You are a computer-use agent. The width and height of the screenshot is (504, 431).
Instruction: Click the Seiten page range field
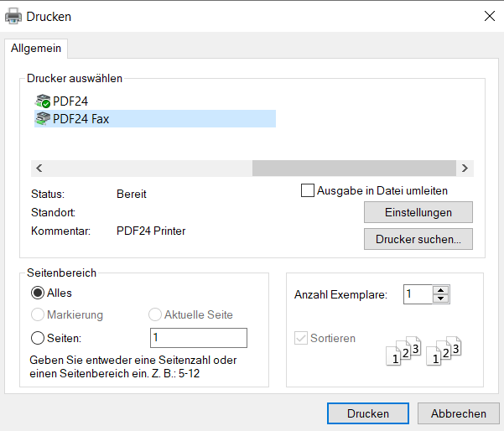point(198,338)
